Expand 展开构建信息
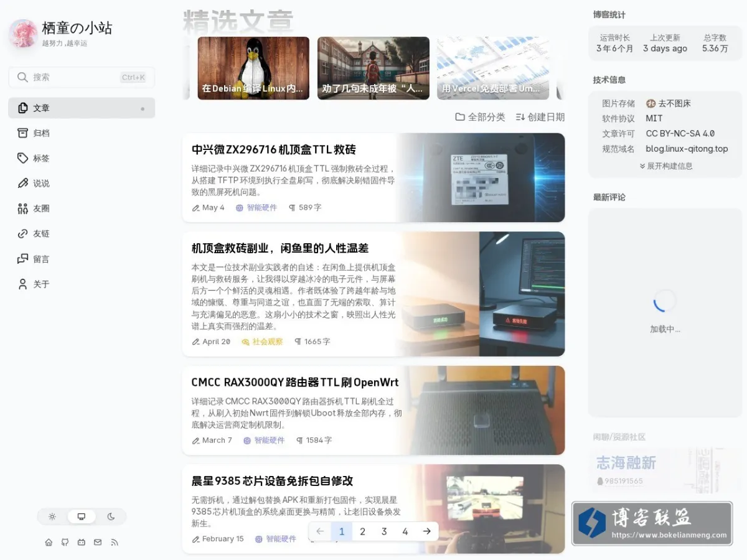The width and height of the screenshot is (747, 560). click(665, 166)
